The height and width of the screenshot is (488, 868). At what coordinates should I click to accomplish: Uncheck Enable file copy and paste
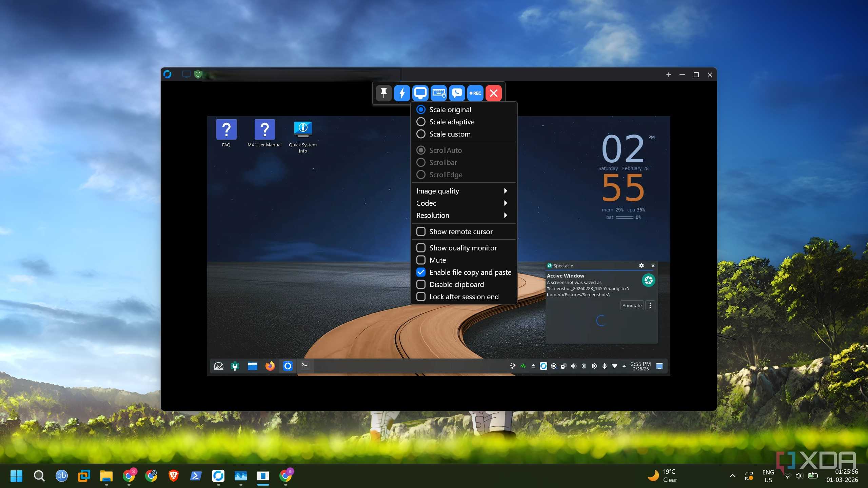coord(421,272)
